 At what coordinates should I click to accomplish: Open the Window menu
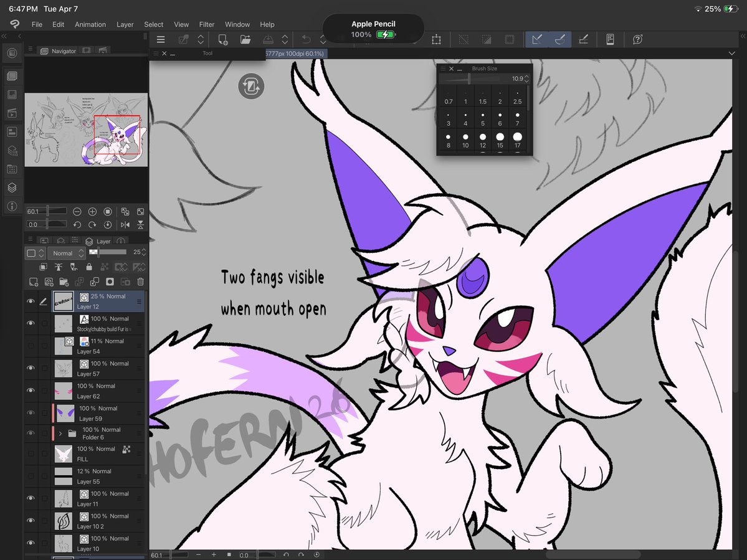coord(237,24)
